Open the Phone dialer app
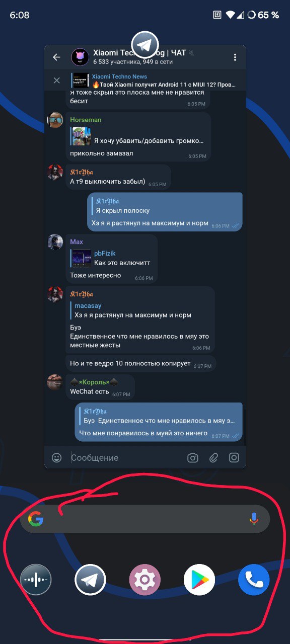Screen dimensions: 290x644 (x=254, y=580)
